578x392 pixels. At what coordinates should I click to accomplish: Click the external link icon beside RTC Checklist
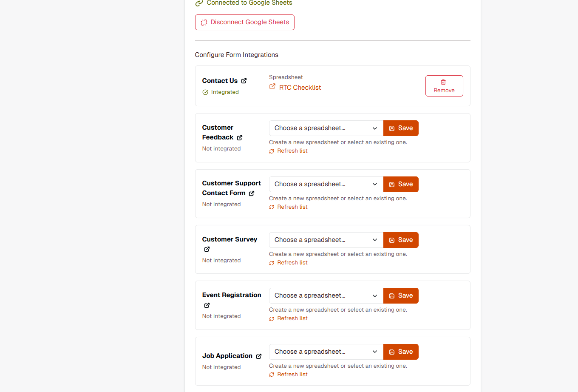pos(272,87)
